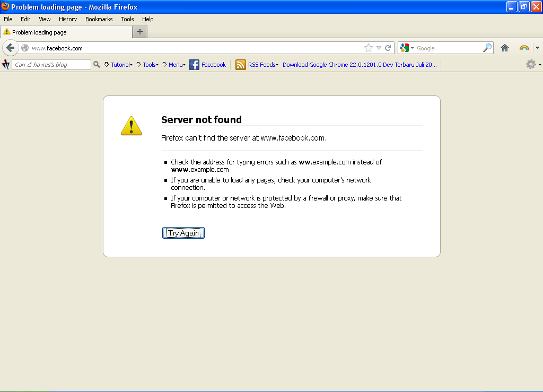The width and height of the screenshot is (543, 392).
Task: Go to the Home page icon
Action: pyautogui.click(x=505, y=48)
